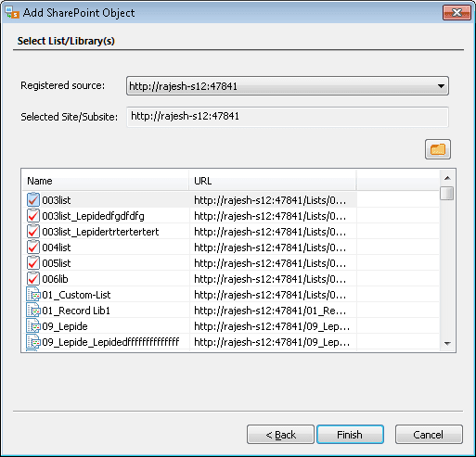Select the 01_Record Lib1 name
Viewport: 476px width, 457px height.
[76, 311]
